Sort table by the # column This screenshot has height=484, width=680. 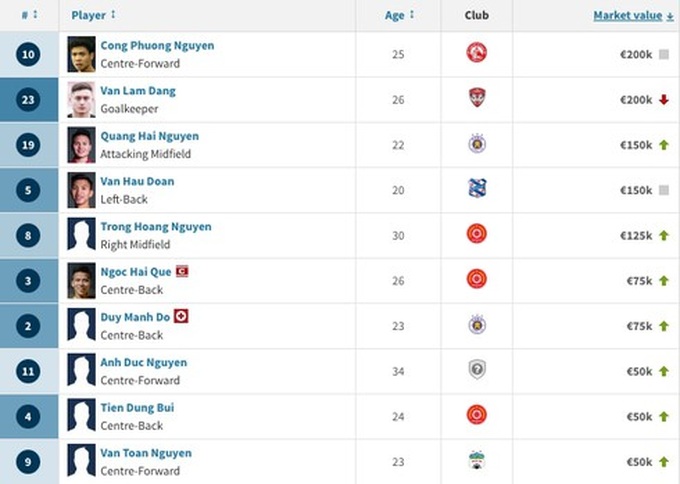(x=30, y=15)
